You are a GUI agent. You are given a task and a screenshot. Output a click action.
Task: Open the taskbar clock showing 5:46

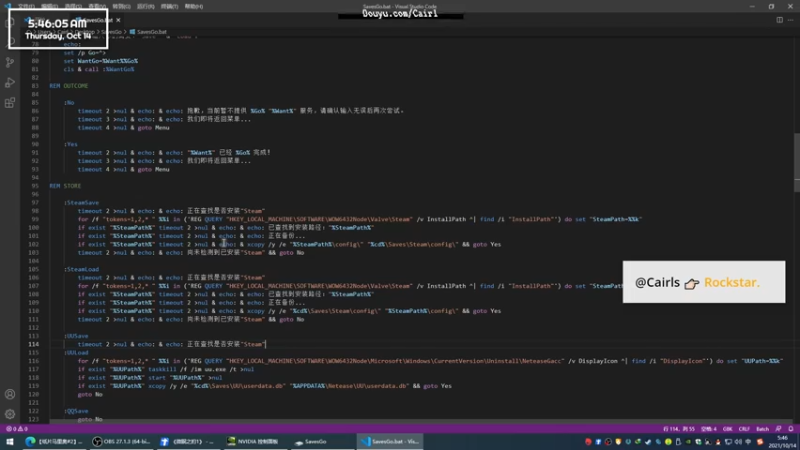782,442
